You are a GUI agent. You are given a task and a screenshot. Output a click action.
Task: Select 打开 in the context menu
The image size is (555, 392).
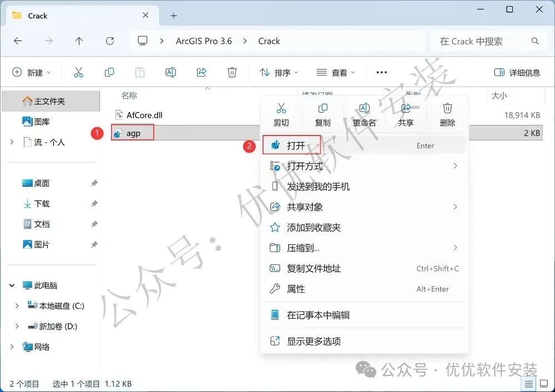[364, 145]
